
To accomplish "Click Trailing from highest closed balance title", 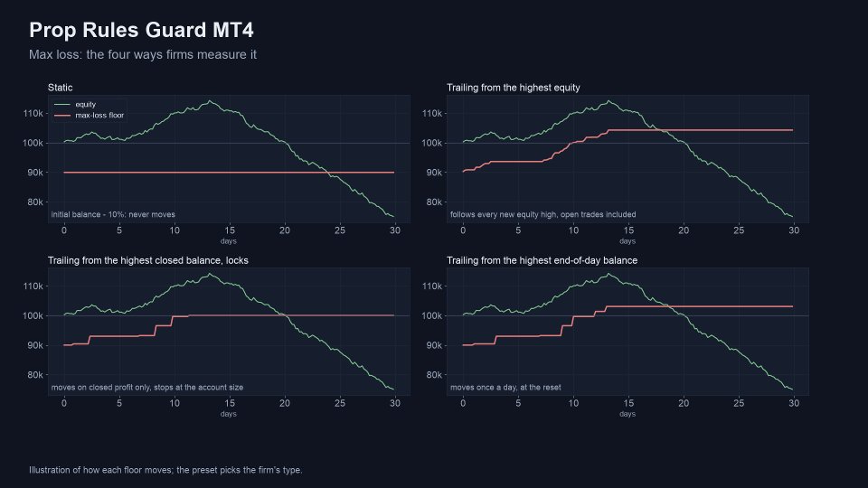I will coord(147,260).
